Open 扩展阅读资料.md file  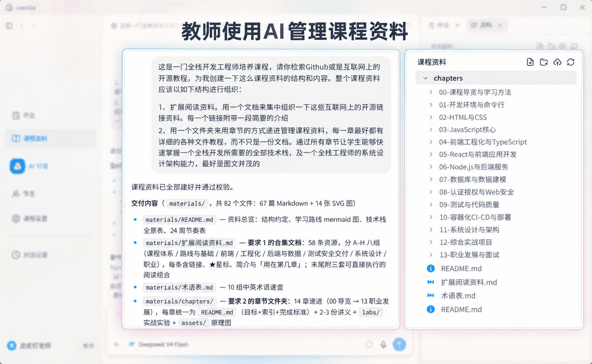(x=469, y=282)
